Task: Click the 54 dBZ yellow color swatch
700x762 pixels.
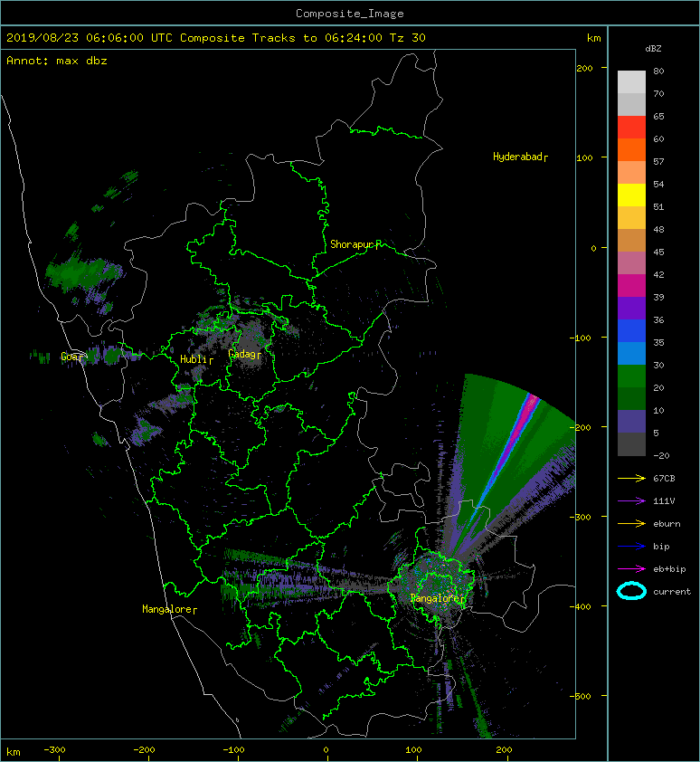Action: click(x=631, y=195)
